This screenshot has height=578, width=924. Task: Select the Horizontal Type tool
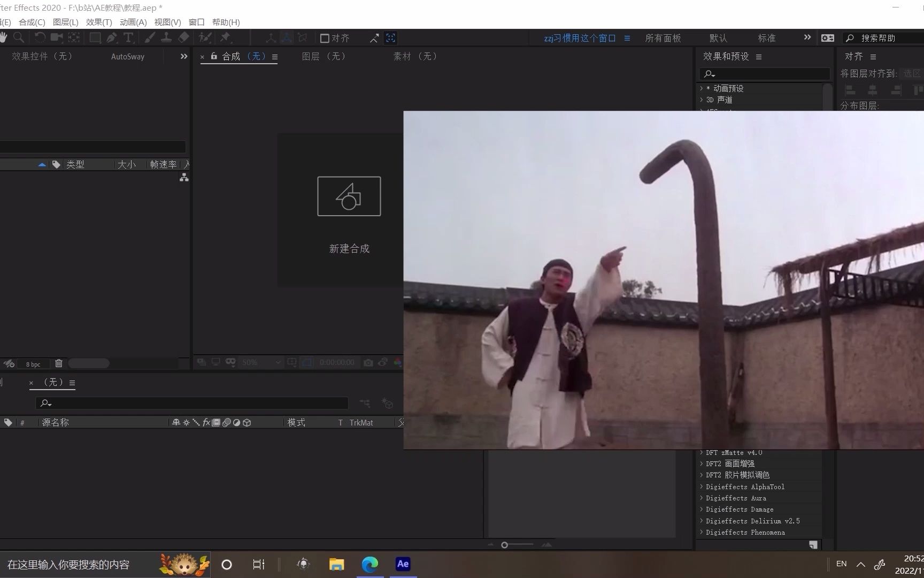tap(128, 37)
